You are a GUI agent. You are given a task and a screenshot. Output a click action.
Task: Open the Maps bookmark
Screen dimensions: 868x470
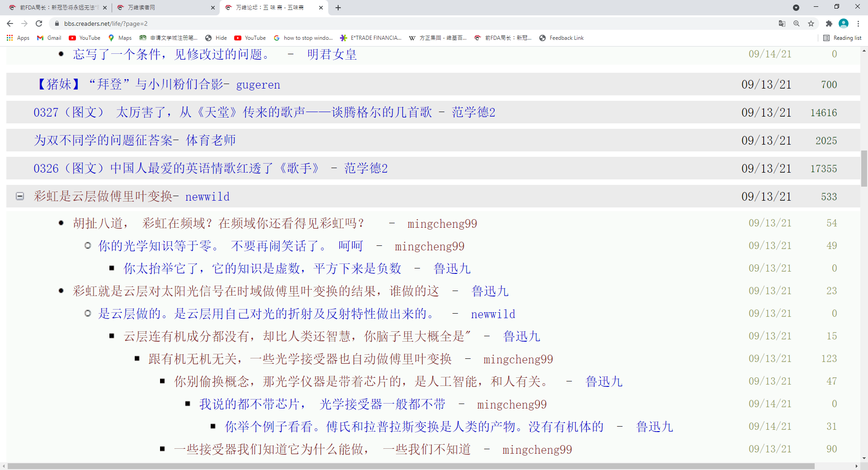(x=120, y=38)
